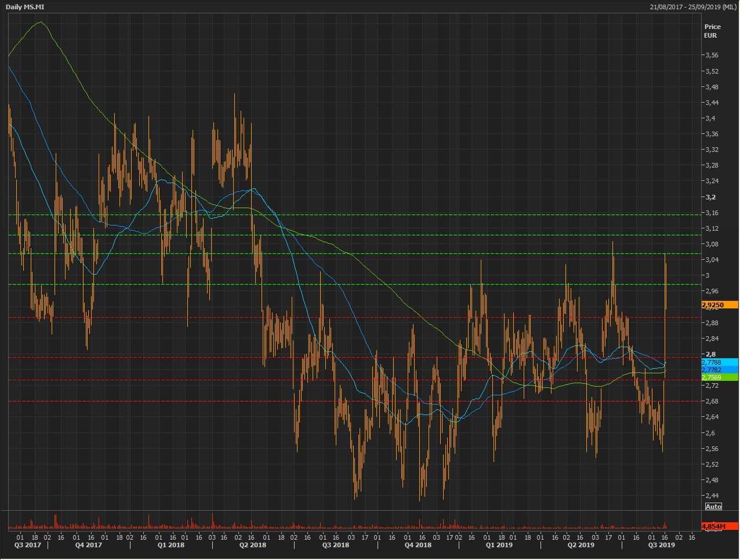
Task: Click the Q2 2019 label on time axis
Action: pyautogui.click(x=581, y=545)
